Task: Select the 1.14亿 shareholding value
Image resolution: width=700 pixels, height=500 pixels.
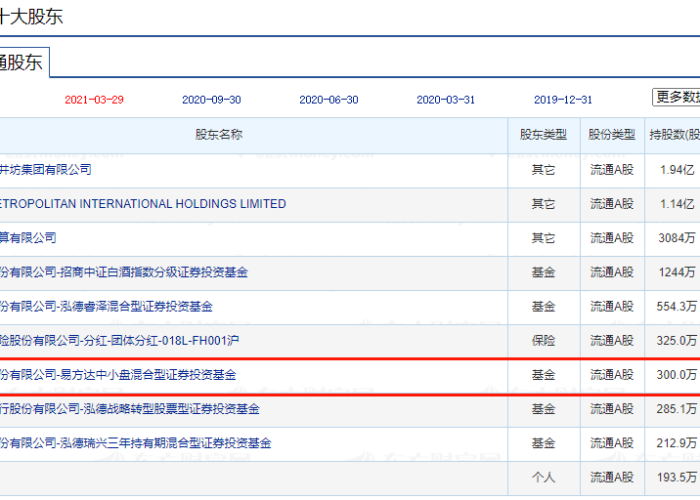Action: tap(677, 204)
